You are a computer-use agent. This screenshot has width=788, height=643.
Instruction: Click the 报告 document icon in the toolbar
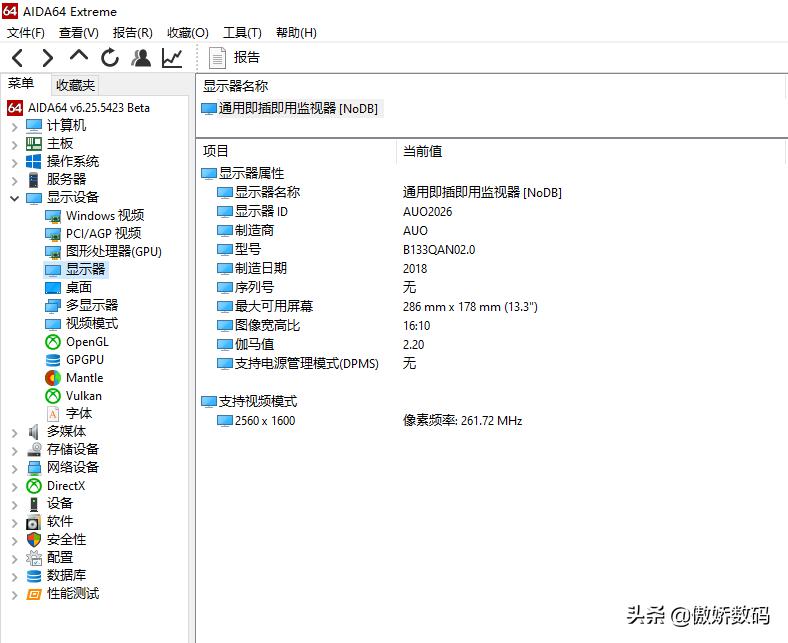pyautogui.click(x=217, y=58)
